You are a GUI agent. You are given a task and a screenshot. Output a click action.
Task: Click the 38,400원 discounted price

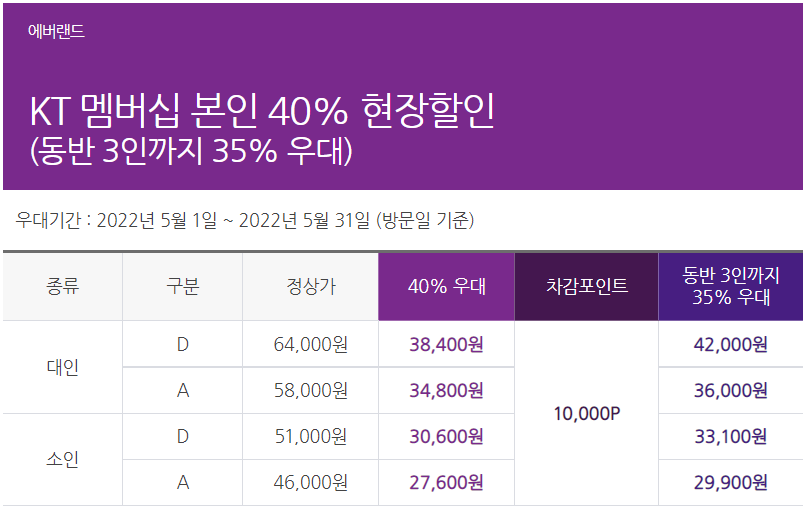pyautogui.click(x=447, y=344)
